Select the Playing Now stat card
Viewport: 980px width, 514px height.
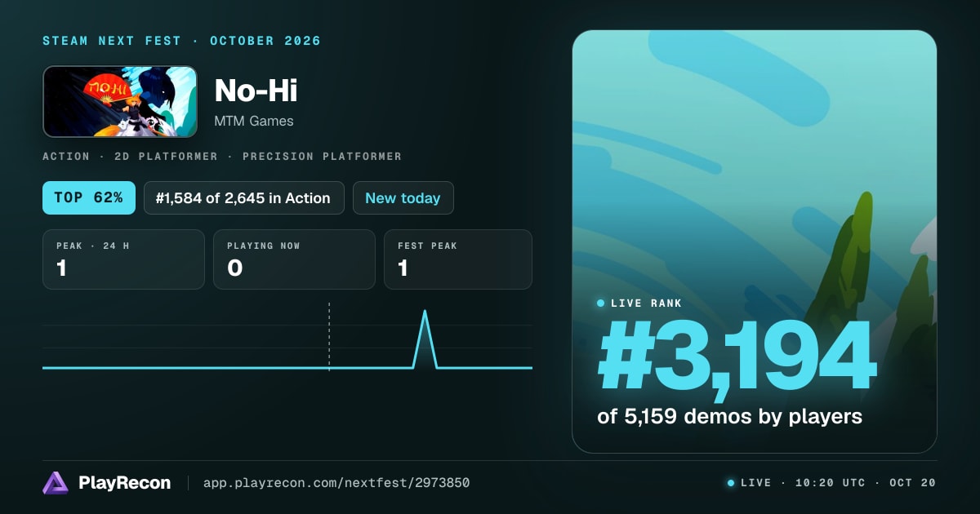coord(294,259)
